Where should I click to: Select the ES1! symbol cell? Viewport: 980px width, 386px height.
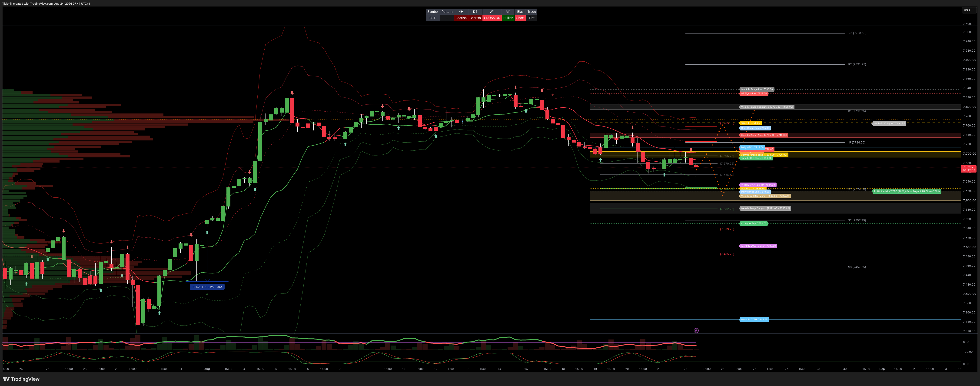(x=433, y=18)
